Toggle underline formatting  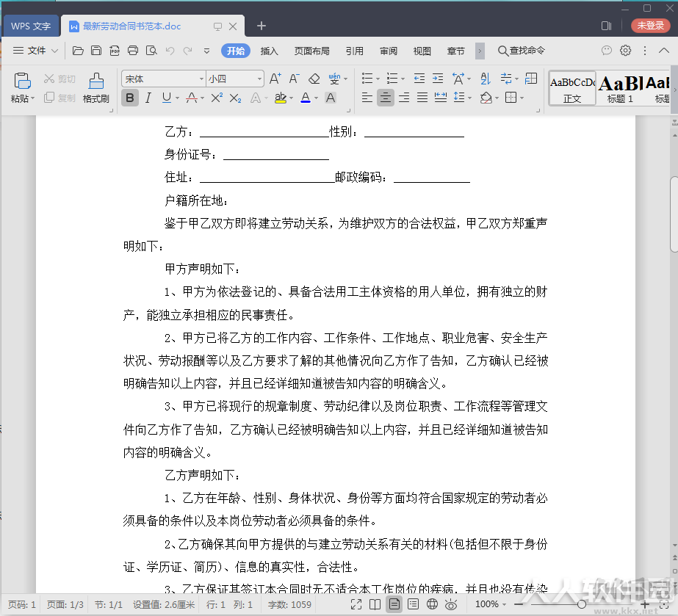point(167,98)
